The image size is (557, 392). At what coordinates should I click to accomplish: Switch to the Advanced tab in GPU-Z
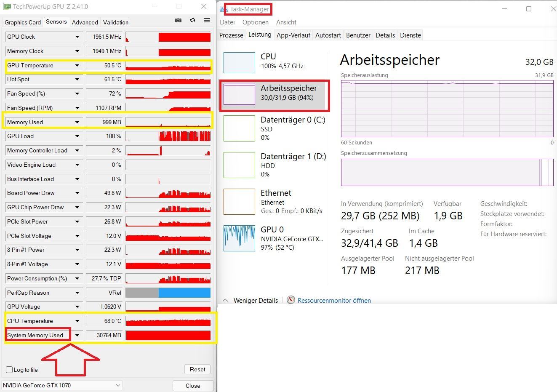(x=85, y=22)
